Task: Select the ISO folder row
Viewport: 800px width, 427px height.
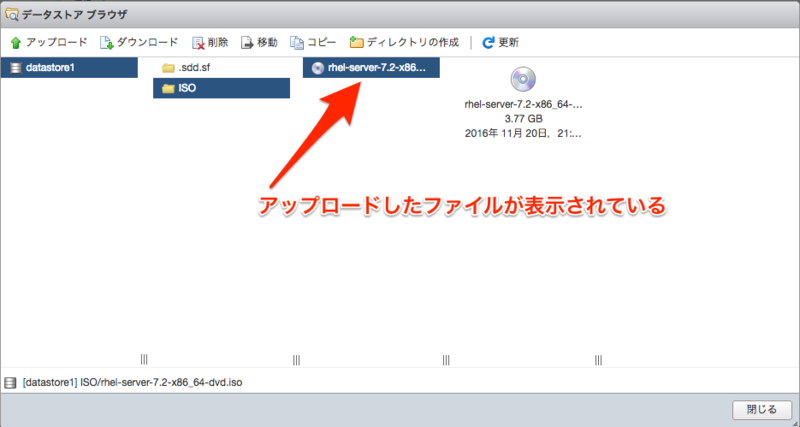Action: click(x=221, y=88)
